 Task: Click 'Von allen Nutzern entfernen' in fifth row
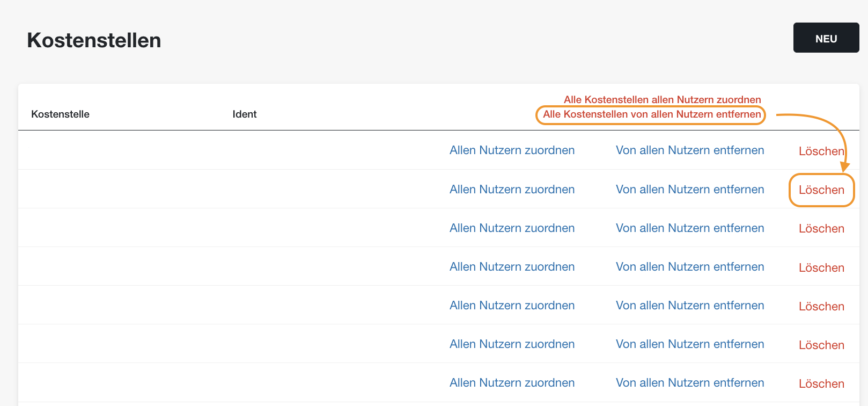point(690,306)
